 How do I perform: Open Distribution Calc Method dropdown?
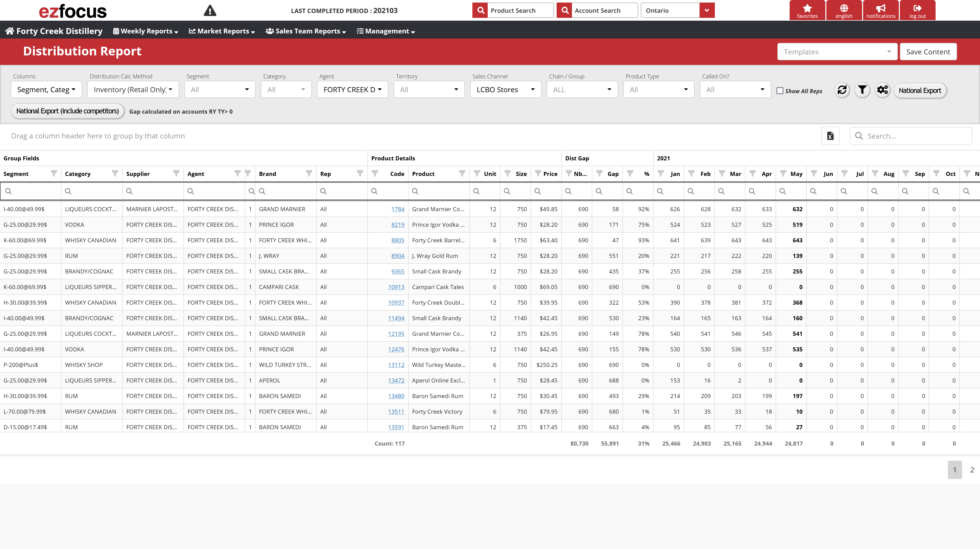(133, 89)
